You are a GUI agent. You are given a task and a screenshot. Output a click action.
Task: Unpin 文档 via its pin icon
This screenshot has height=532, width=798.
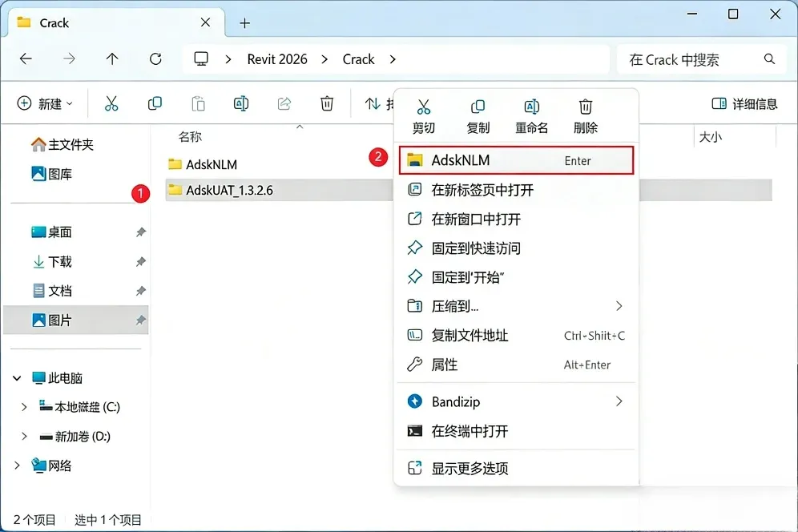click(x=141, y=291)
